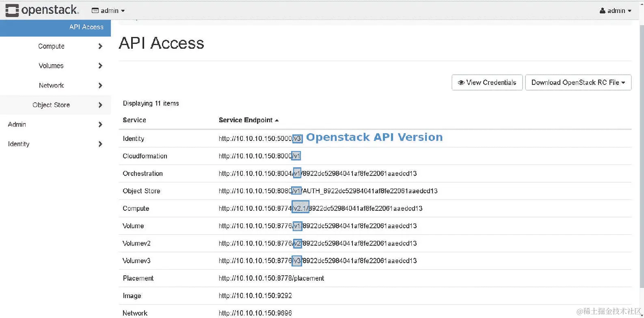Click the Orchestration service cell
This screenshot has width=644, height=318.
(x=143, y=173)
